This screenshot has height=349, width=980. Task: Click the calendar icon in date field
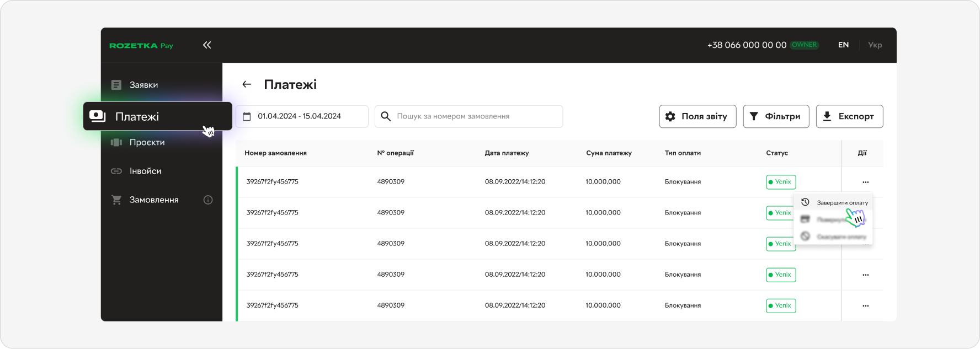tap(247, 116)
